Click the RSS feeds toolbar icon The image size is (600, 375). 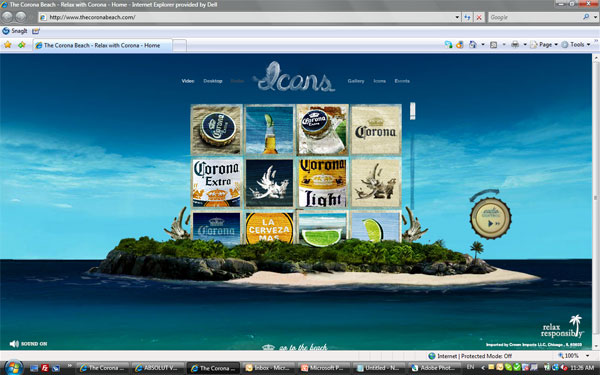pyautogui.click(x=494, y=45)
